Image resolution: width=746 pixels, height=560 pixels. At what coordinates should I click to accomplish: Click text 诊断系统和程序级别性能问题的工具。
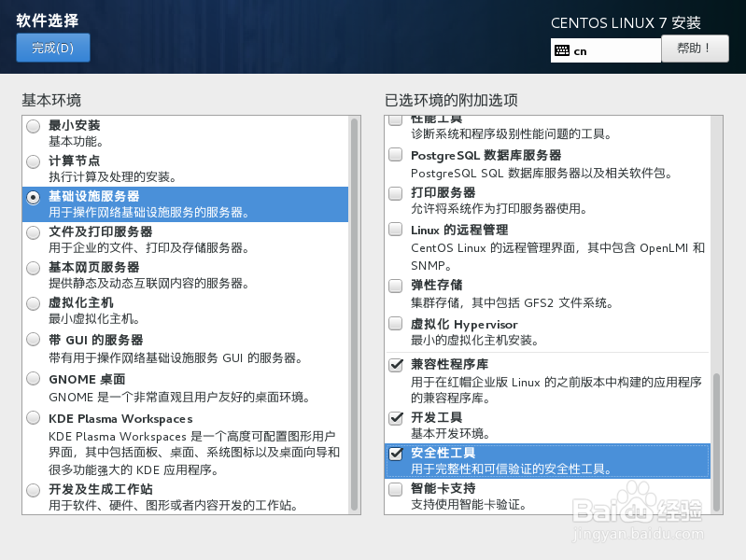click(512, 134)
